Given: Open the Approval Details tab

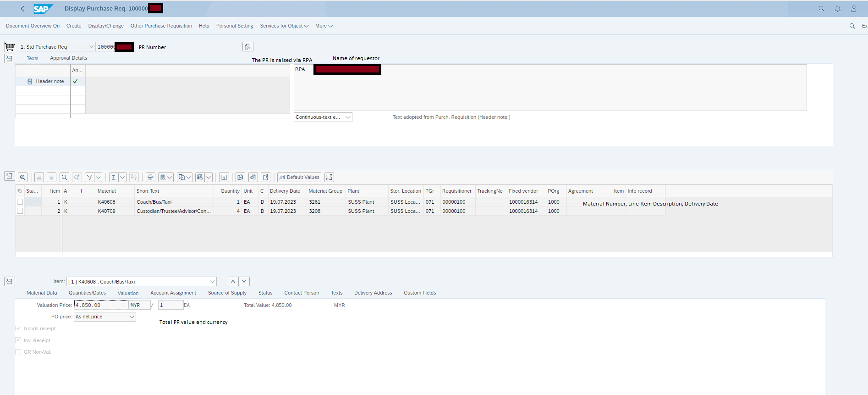Looking at the screenshot, I should click(68, 58).
